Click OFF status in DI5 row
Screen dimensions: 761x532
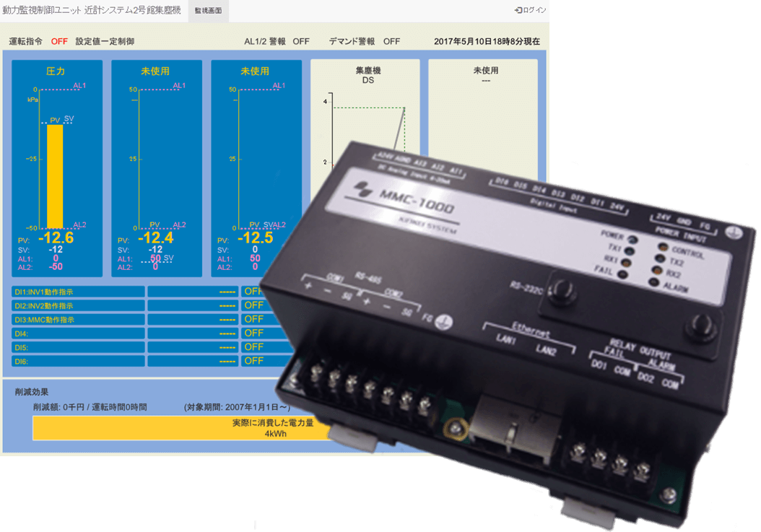[254, 347]
